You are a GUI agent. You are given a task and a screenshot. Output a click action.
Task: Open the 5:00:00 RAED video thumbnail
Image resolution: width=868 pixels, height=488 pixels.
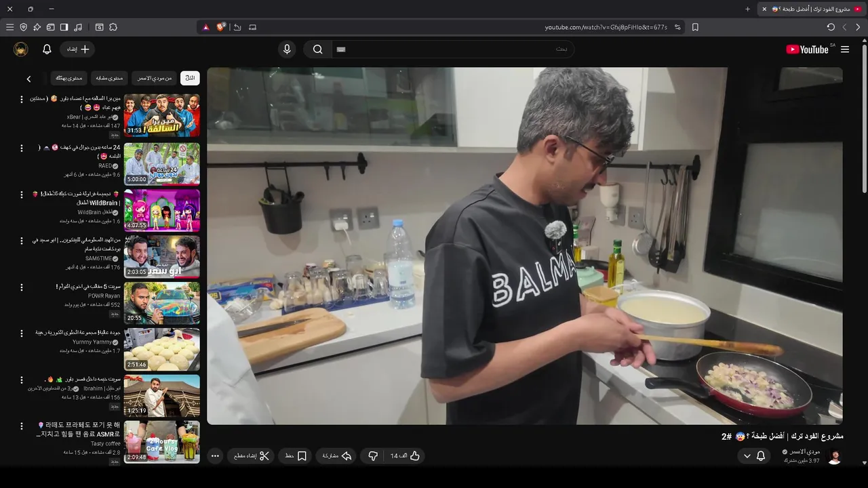[162, 163]
